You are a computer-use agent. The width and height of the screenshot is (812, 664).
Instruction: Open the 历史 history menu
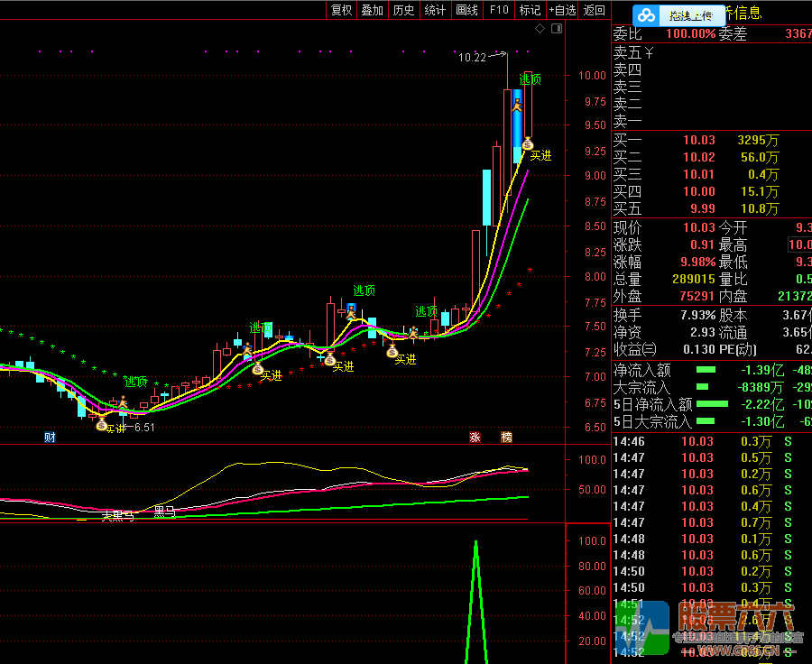(403, 10)
